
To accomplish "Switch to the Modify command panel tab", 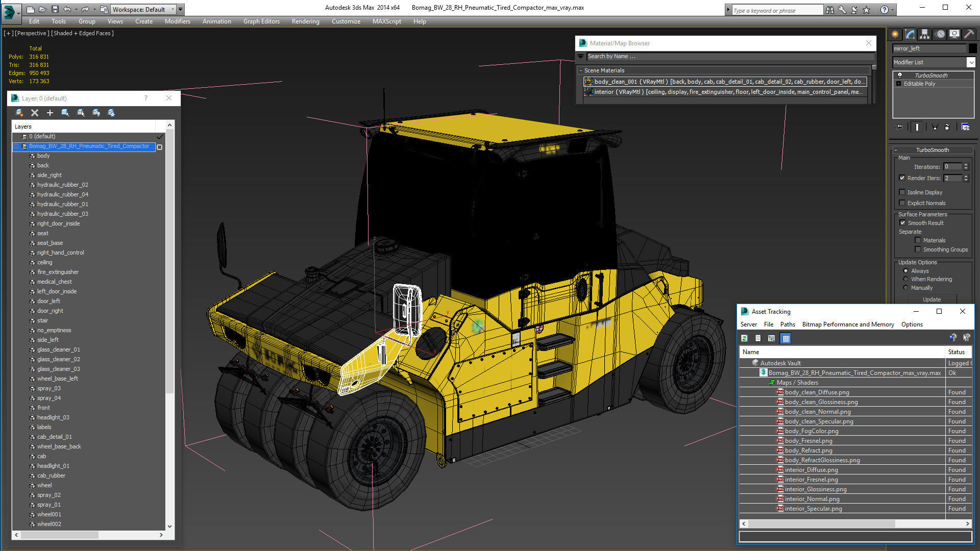I will pos(910,34).
